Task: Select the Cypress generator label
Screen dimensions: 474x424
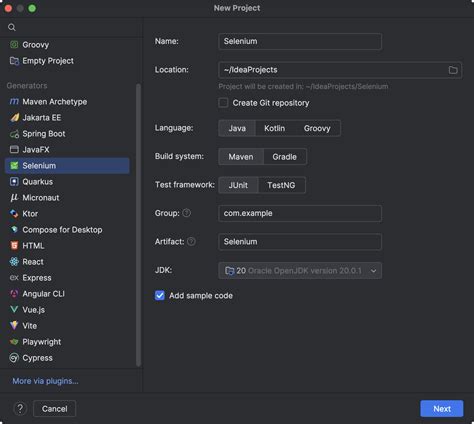Action: click(37, 358)
